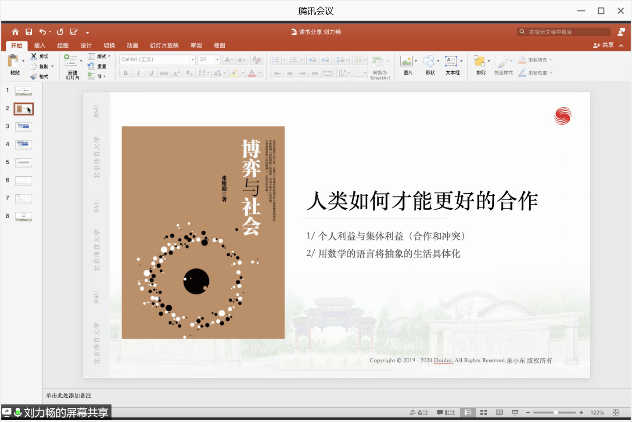Click the Save icon in the title bar
The height and width of the screenshot is (422, 632).
tap(28, 33)
